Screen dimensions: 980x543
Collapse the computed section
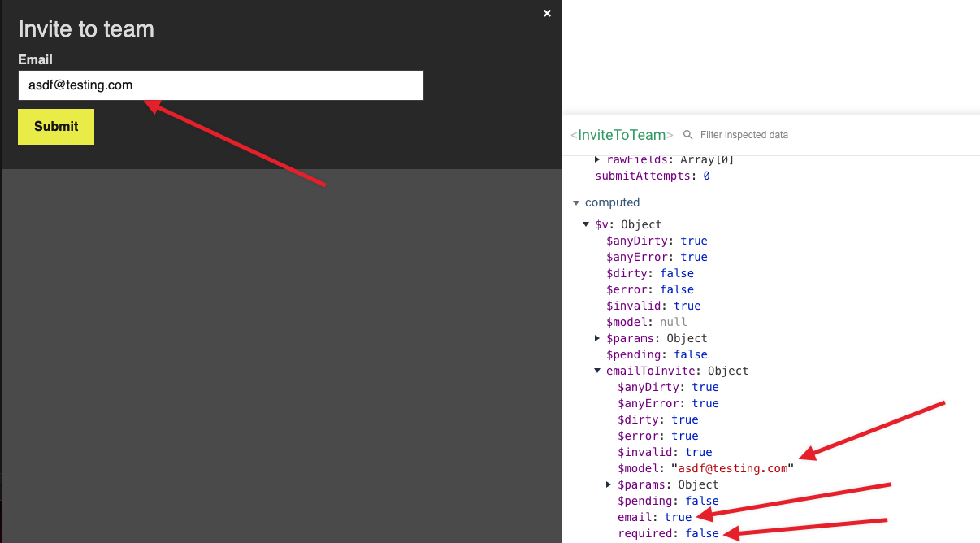pos(576,202)
